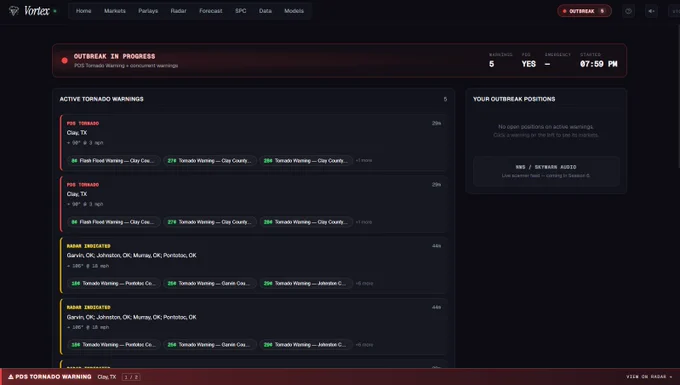The width and height of the screenshot is (680, 385).
Task: Open Johnston C. Tornado Warning chip, second Garvin card
Action: (x=306, y=345)
